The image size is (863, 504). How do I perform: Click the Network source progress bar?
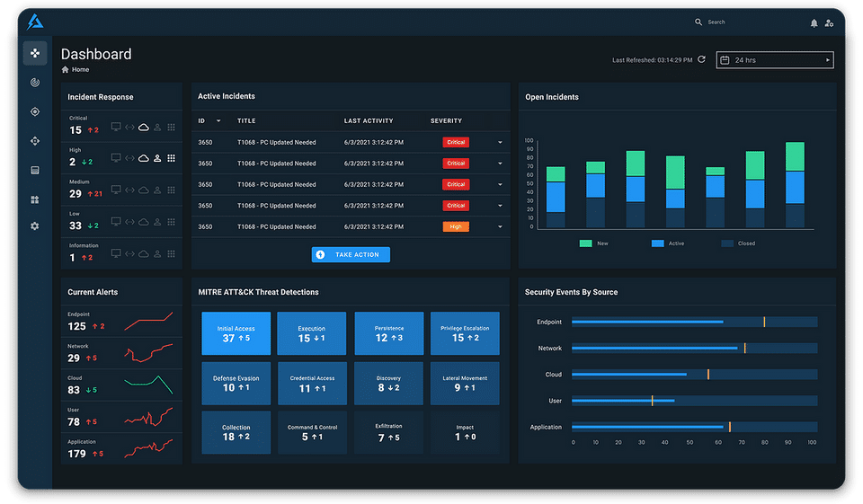click(695, 349)
